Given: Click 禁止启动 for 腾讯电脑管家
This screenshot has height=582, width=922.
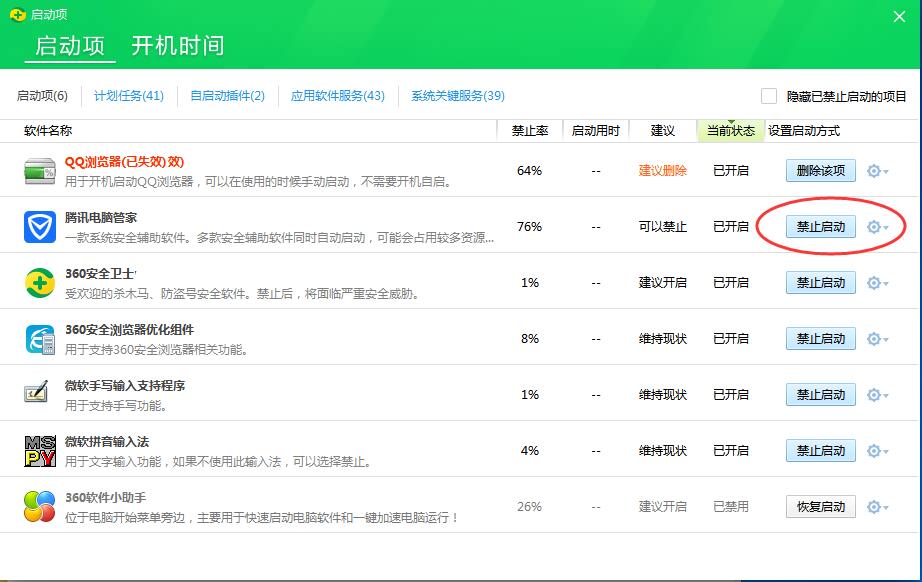Looking at the screenshot, I should pyautogui.click(x=821, y=227).
